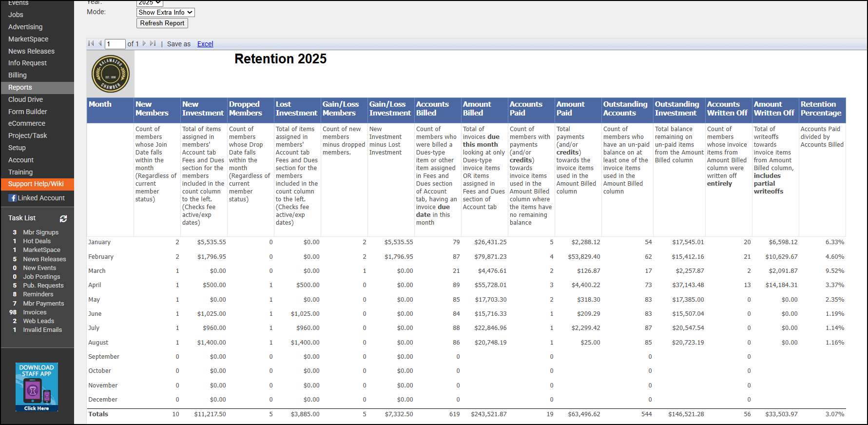Jump to last report page

coord(153,44)
